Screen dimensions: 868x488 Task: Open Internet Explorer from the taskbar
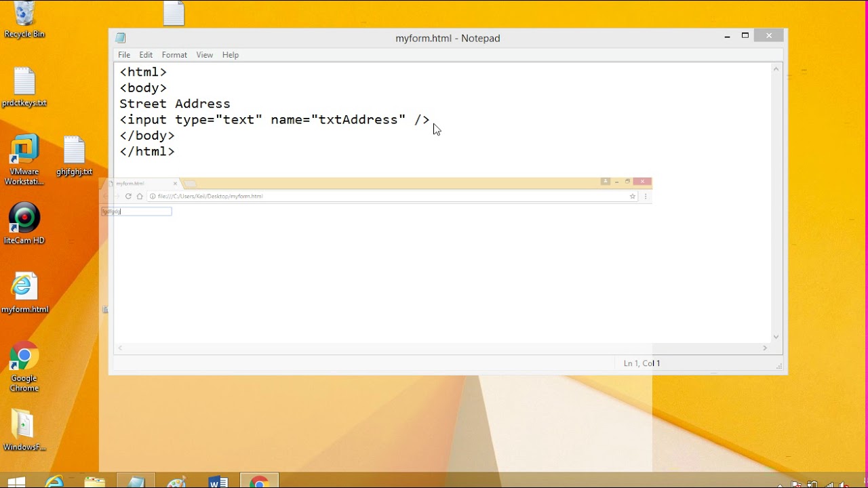pyautogui.click(x=54, y=482)
